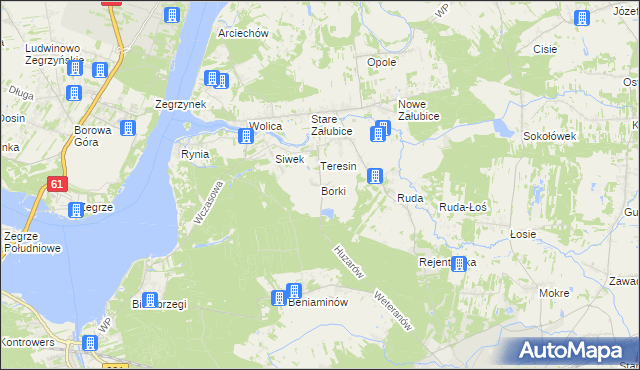Viewport: 640px width, 370px height.
Task: Click the building icon left of Cisie at top right
Action: click(x=582, y=18)
